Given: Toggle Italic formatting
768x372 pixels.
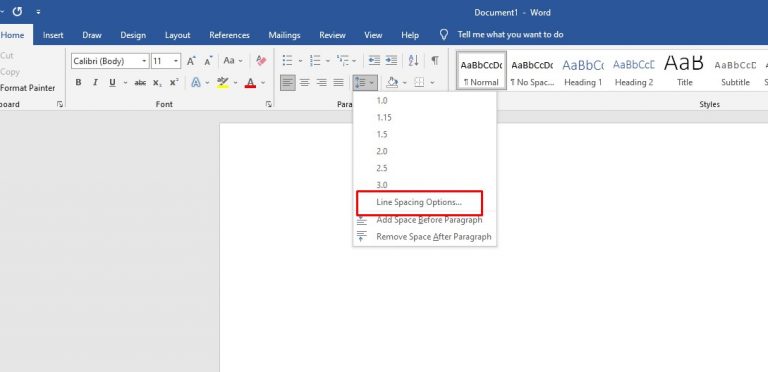Looking at the screenshot, I should (96, 83).
